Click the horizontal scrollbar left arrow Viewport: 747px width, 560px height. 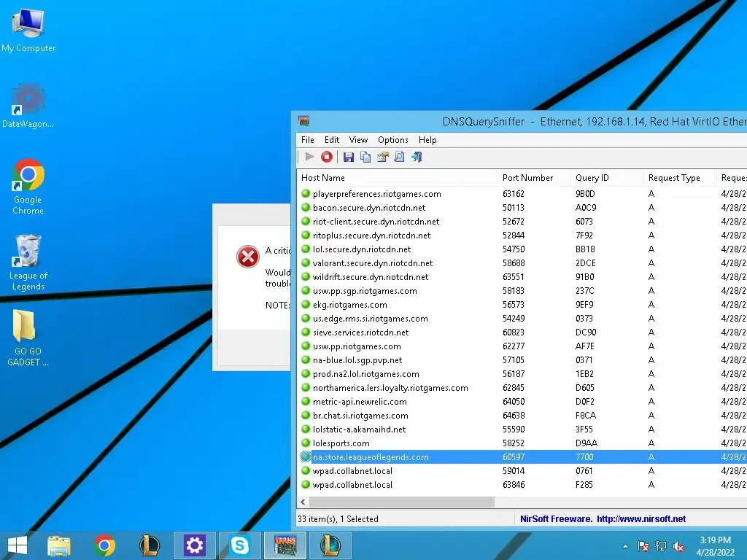tap(303, 502)
